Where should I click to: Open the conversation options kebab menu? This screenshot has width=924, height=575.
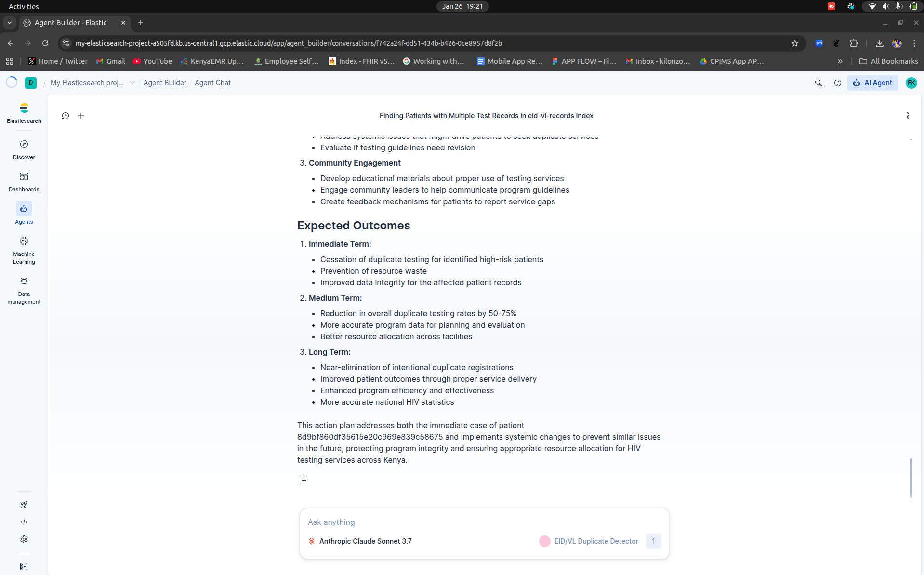point(907,116)
